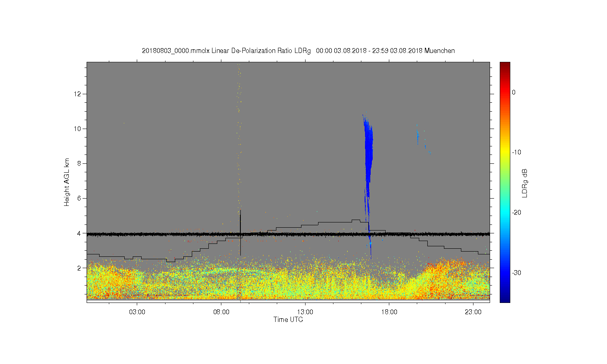Click the 'LDRg dB' colorbar label
This screenshot has width=607, height=364.
click(x=524, y=183)
